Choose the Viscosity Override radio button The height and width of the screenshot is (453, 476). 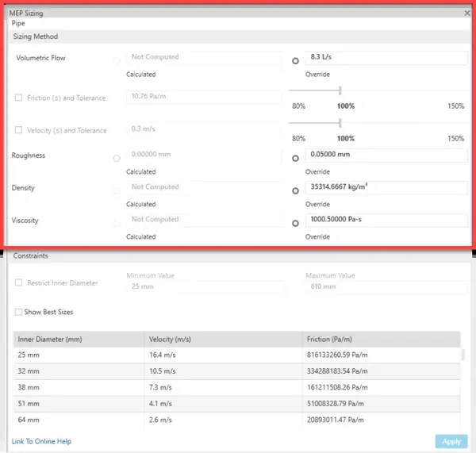295,223
